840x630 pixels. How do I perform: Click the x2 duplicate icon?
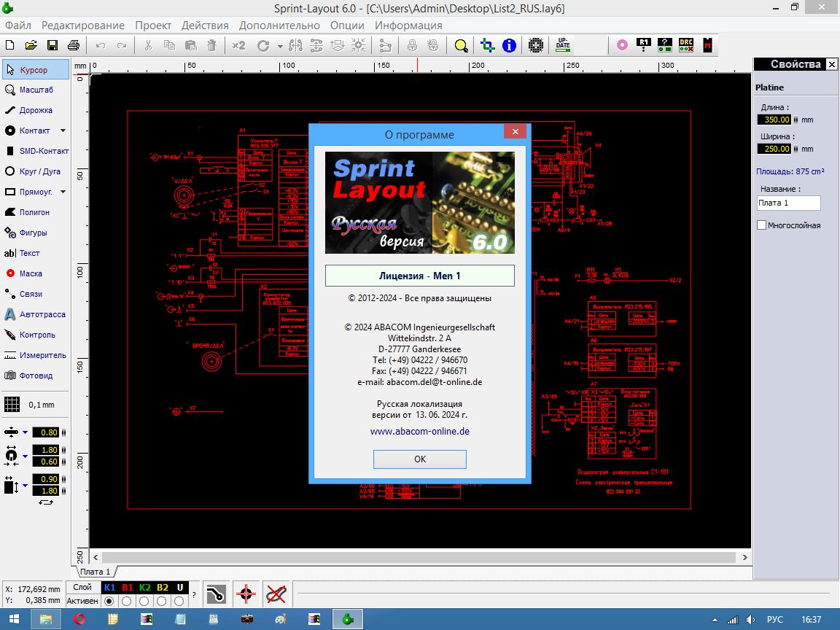pos(239,45)
